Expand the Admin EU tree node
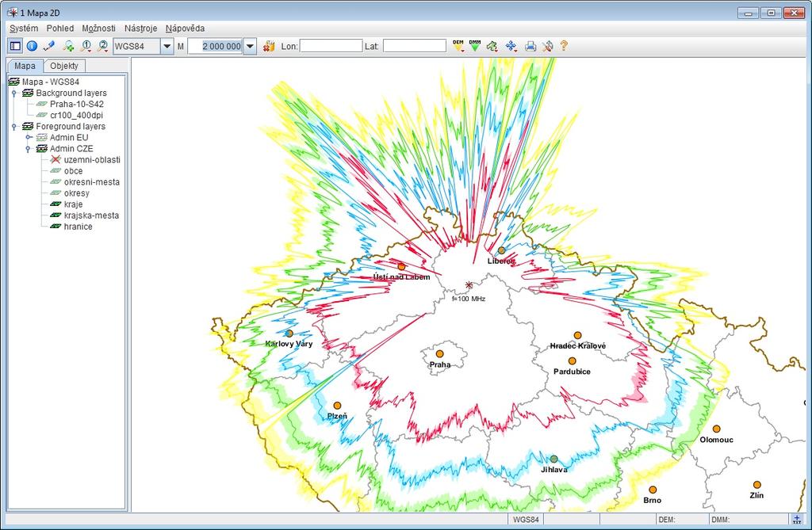The height and width of the screenshot is (530, 812). pyautogui.click(x=29, y=137)
